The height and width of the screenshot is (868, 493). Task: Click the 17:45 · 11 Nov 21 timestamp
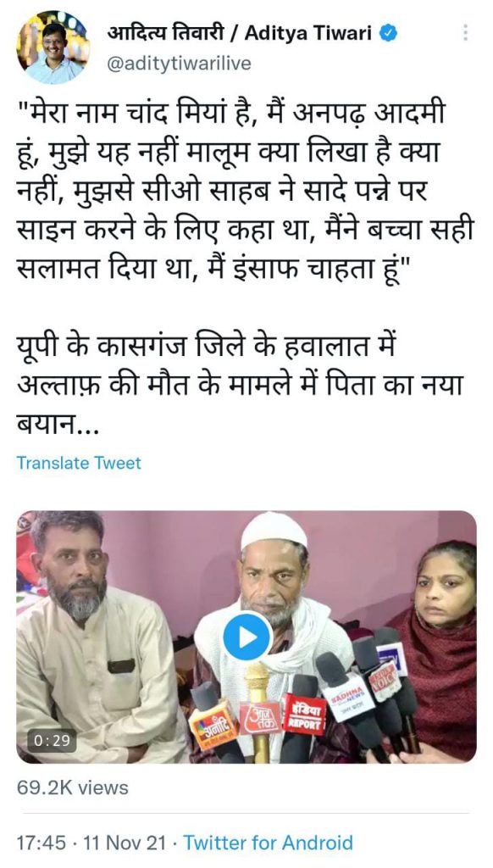(91, 843)
